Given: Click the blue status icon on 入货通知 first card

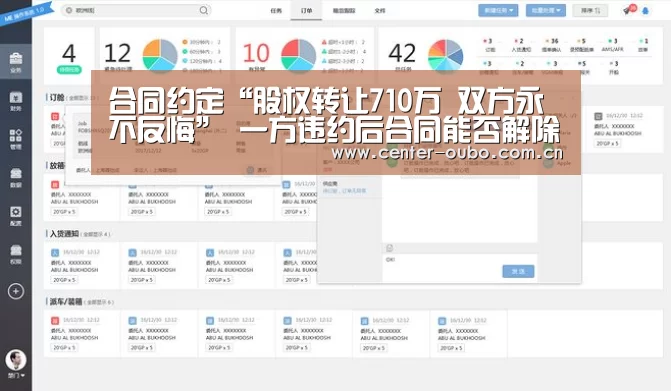Looking at the screenshot, I should pos(55,252).
